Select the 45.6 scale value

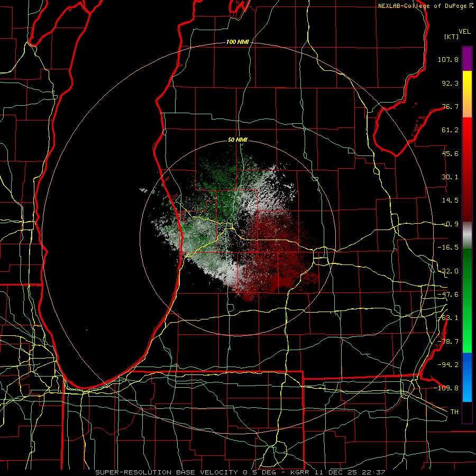[x=450, y=153]
